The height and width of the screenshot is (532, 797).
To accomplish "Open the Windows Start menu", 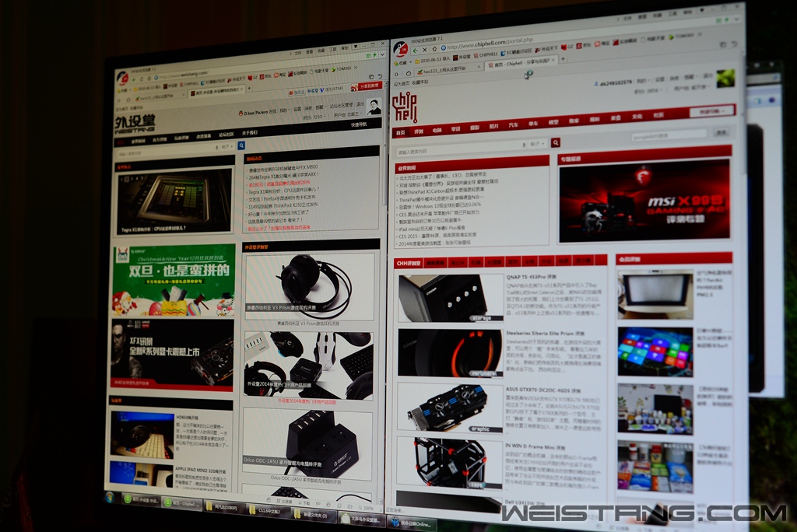I will click(110, 498).
